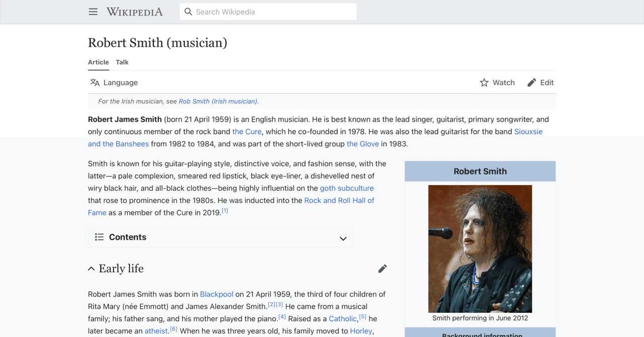This screenshot has height=337, width=644.
Task: Open the Glove link
Action: coord(363,144)
